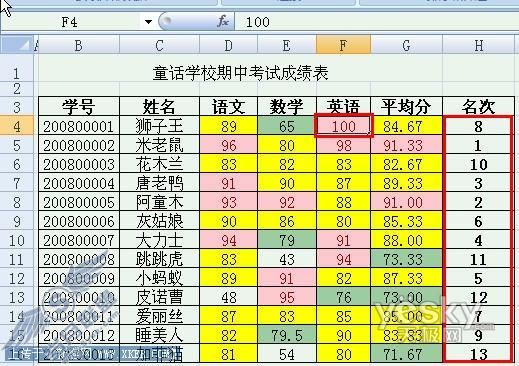Screen dimensions: 519x366
Task: Select cell with ID 200800001
Action: pos(79,126)
